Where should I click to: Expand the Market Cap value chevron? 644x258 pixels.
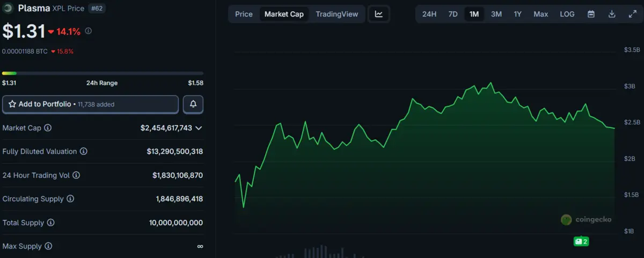tap(199, 128)
